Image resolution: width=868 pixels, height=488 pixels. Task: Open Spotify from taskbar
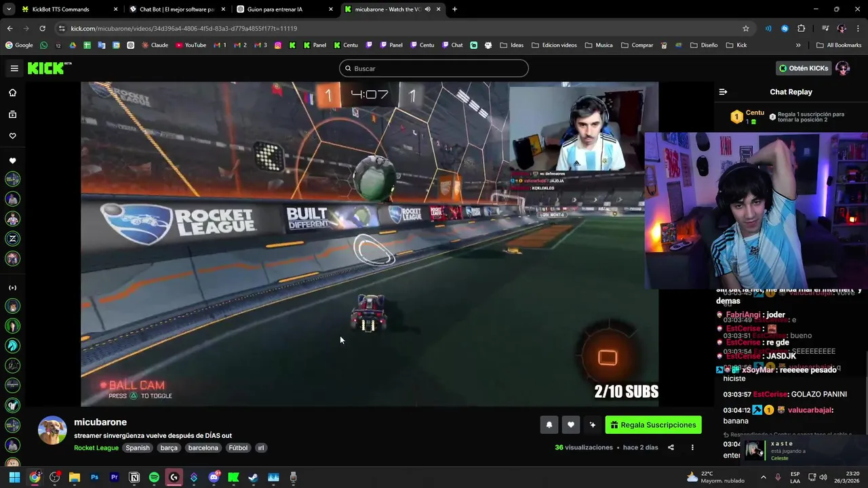pos(154,477)
